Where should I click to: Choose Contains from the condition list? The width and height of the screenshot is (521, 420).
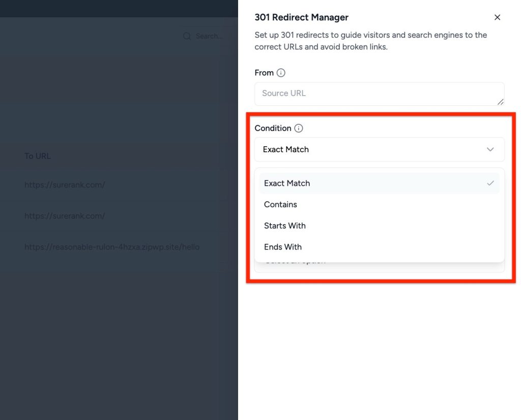click(x=280, y=205)
